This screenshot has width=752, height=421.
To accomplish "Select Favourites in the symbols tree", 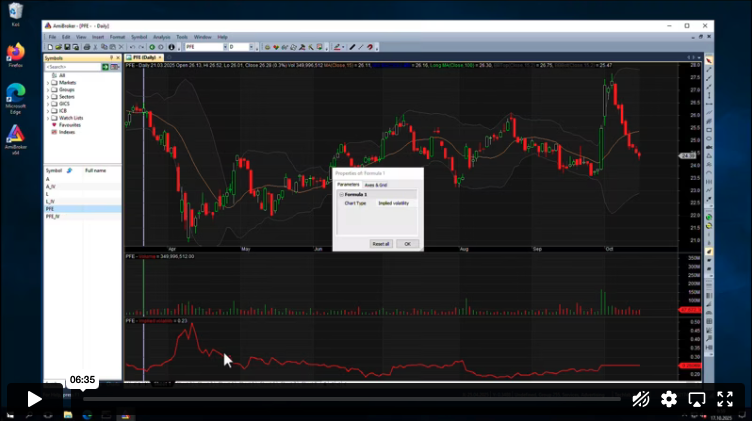I will coord(70,125).
